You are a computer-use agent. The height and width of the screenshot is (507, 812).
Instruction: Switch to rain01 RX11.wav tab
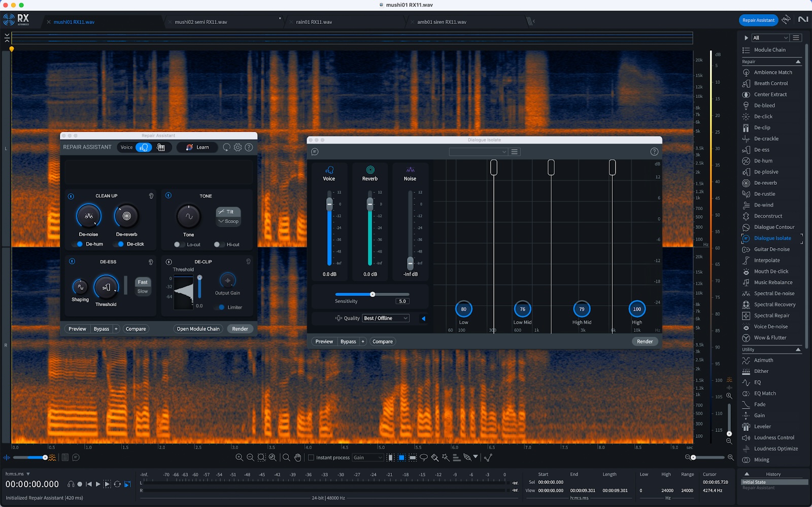tap(314, 22)
